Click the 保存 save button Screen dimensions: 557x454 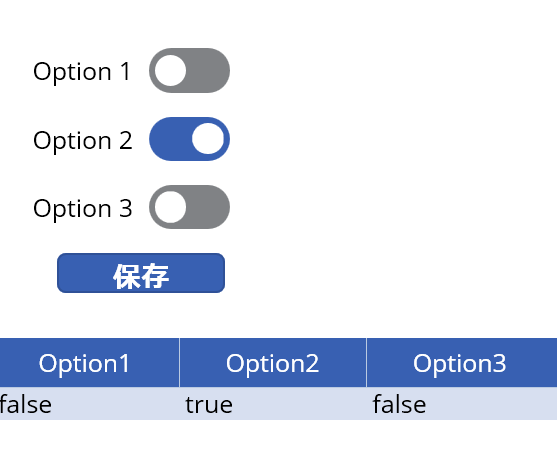pyautogui.click(x=141, y=273)
